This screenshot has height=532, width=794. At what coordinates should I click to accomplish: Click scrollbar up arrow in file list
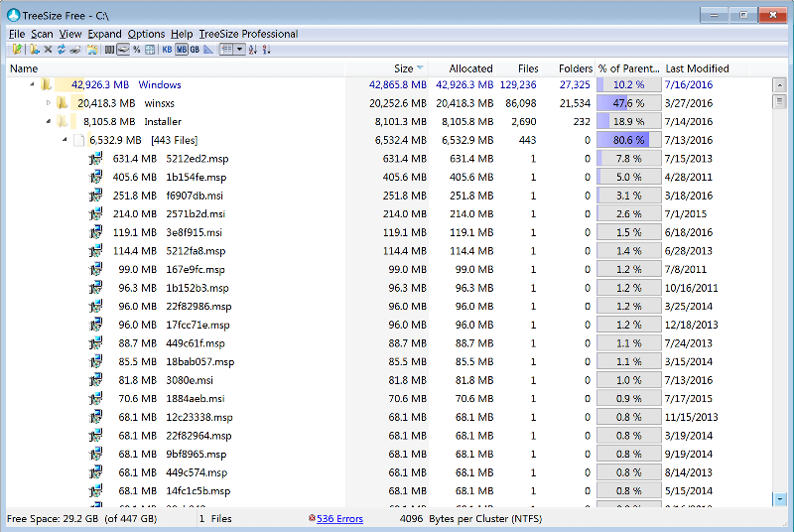click(x=779, y=84)
